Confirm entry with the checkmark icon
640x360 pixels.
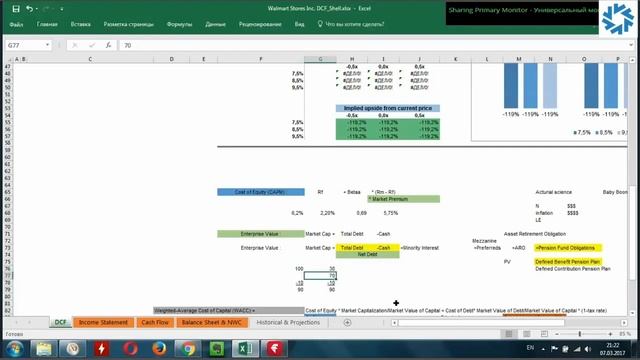click(92, 45)
